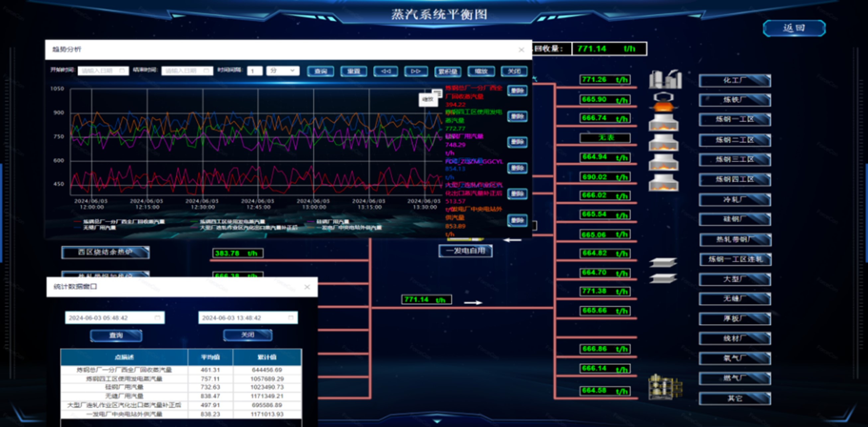Image resolution: width=868 pixels, height=427 pixels.
Task: Open the 分 time-unit dropdown
Action: coord(282,71)
